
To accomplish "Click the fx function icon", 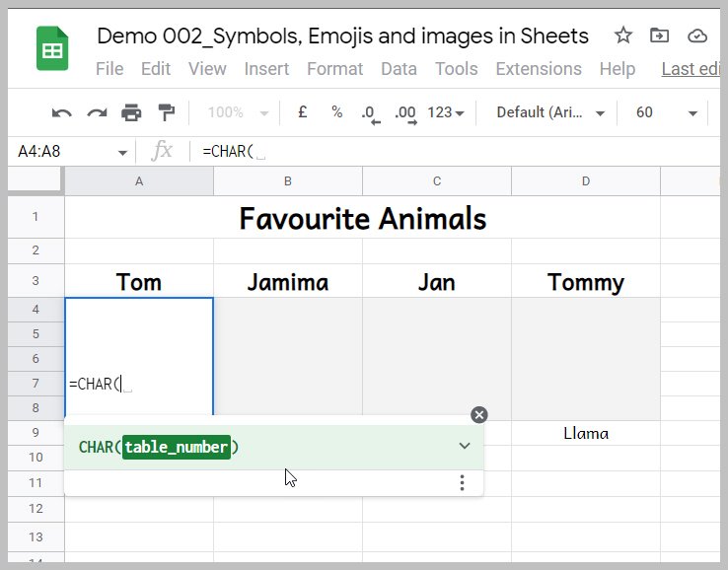I will [162, 151].
